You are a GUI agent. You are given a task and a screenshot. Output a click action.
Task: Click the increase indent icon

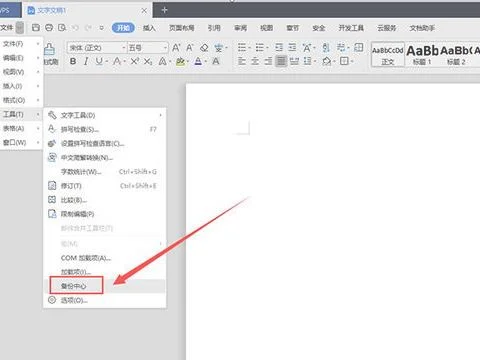pos(292,48)
